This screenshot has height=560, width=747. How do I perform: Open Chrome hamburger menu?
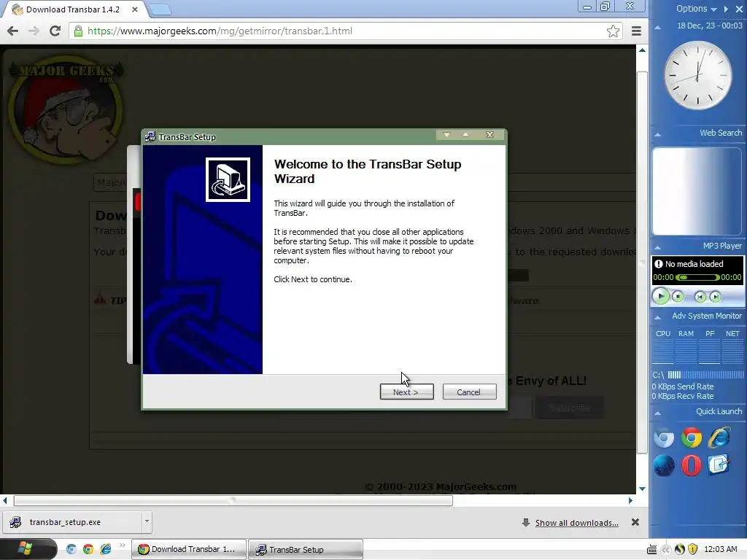(636, 31)
